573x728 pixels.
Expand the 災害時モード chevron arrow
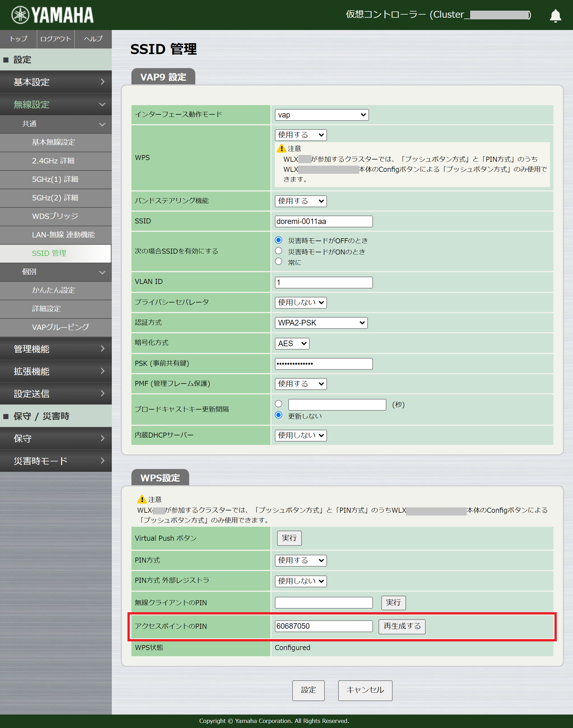[x=102, y=461]
